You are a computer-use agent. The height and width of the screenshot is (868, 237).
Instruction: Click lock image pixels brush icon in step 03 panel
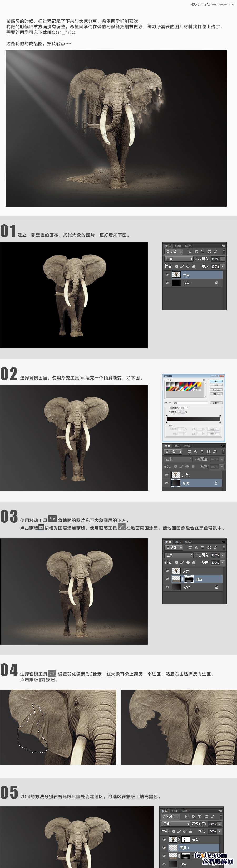coord(182,562)
